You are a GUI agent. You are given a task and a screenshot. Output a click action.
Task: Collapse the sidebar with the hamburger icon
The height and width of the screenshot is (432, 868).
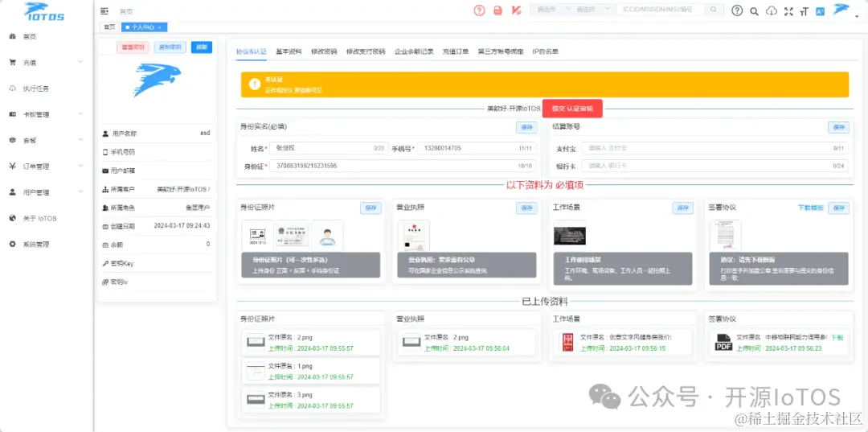click(104, 10)
